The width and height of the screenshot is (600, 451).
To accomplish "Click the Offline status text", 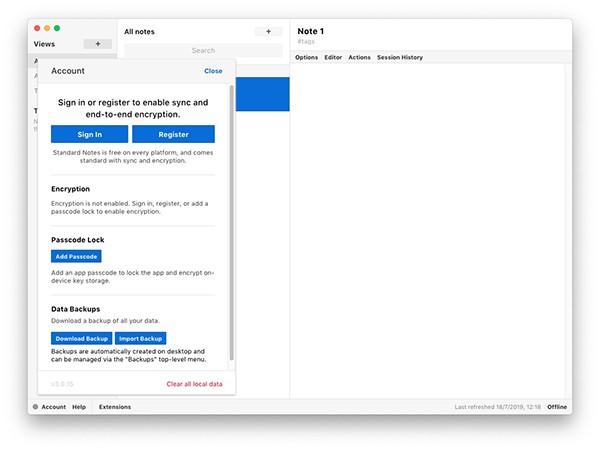I will [557, 407].
